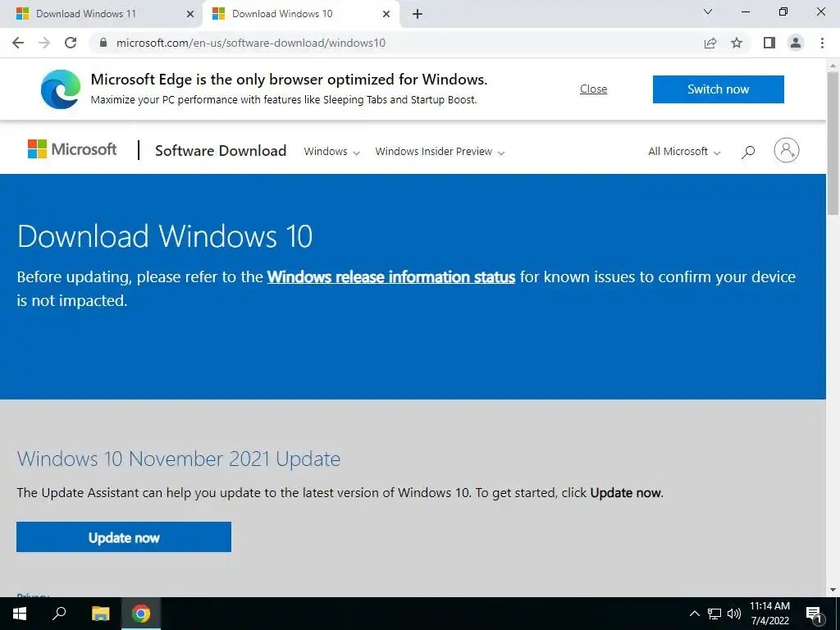
Task: Open the Windows Start menu
Action: [x=20, y=614]
